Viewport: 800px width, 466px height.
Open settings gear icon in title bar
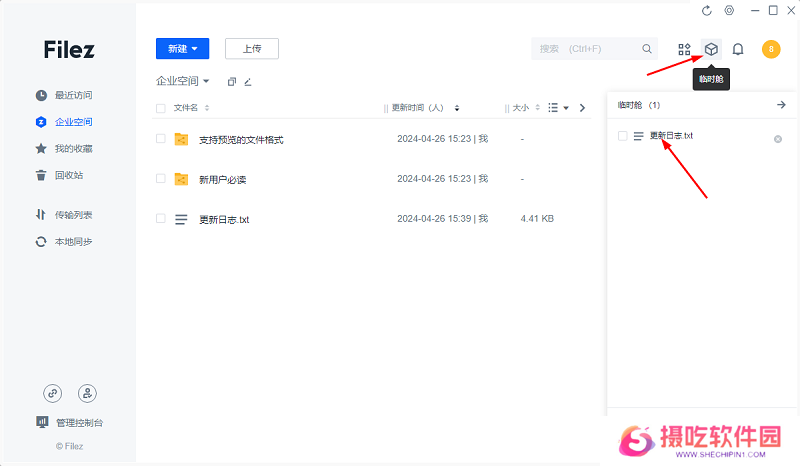730,10
